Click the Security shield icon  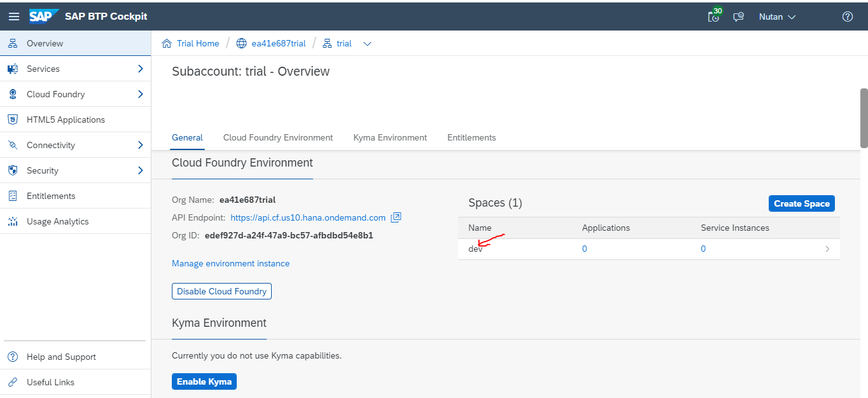[x=13, y=170]
